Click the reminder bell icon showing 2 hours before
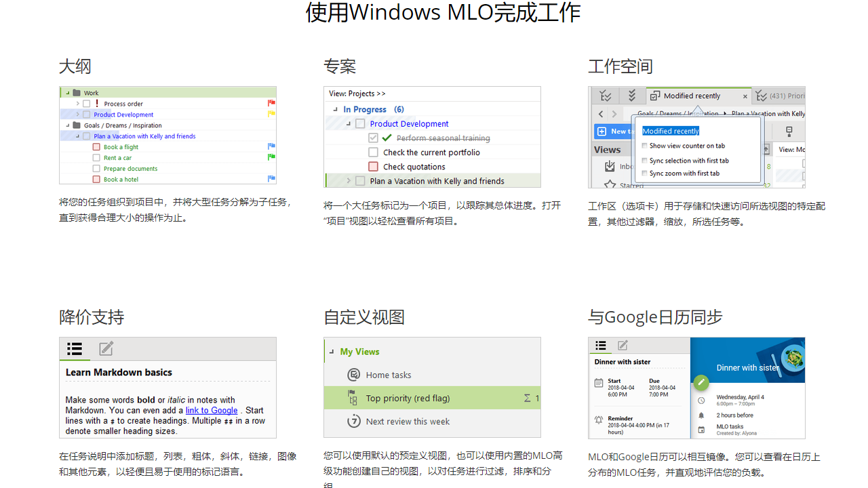 701,415
